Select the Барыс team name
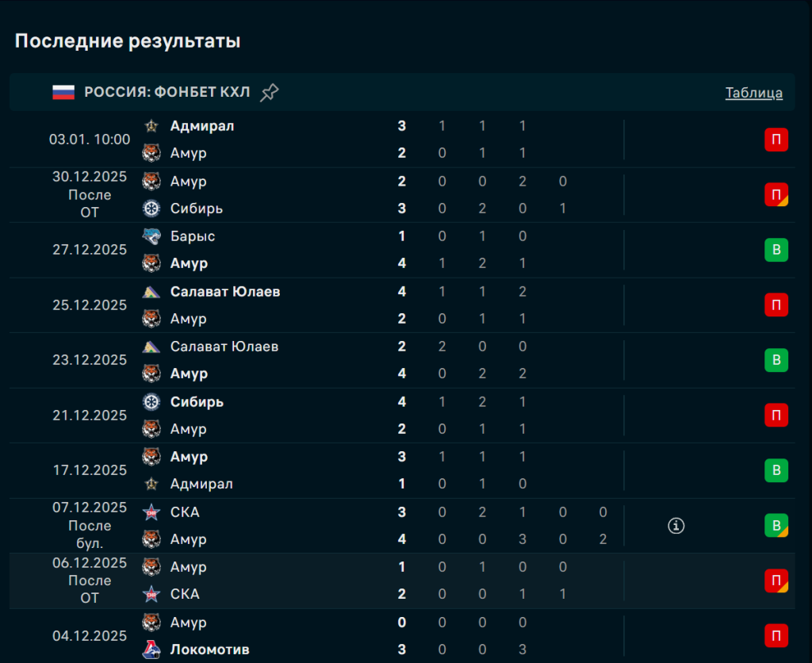 [x=193, y=236]
